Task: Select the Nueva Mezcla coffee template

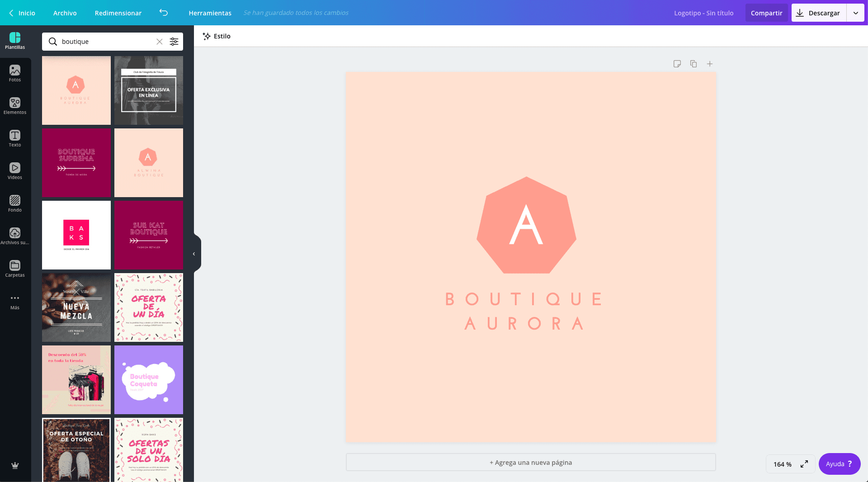Action: click(x=76, y=307)
